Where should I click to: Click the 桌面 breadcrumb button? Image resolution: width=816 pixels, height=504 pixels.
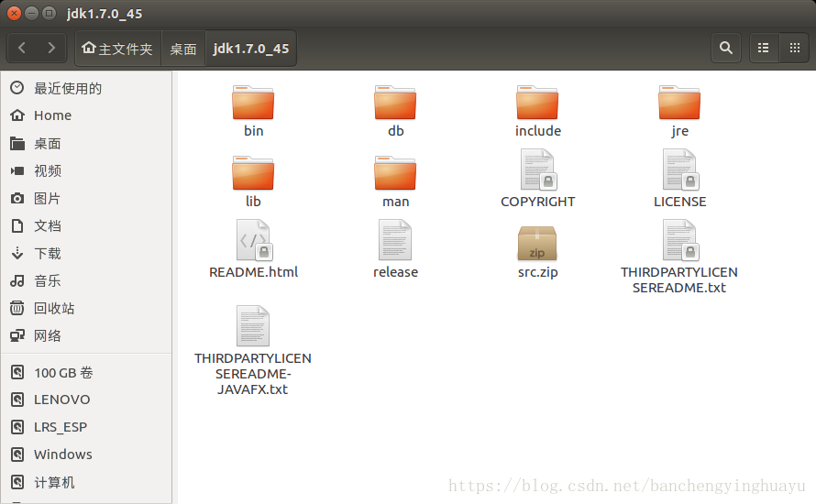(x=183, y=49)
